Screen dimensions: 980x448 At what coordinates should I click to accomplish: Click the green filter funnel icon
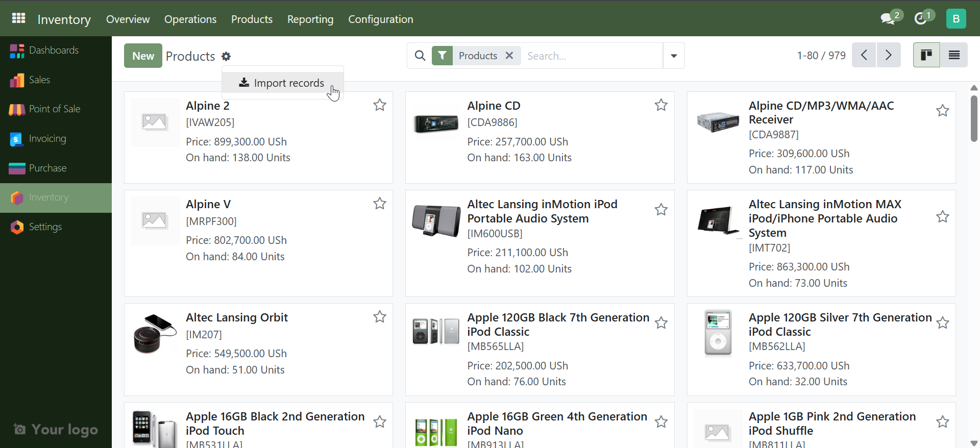click(443, 56)
